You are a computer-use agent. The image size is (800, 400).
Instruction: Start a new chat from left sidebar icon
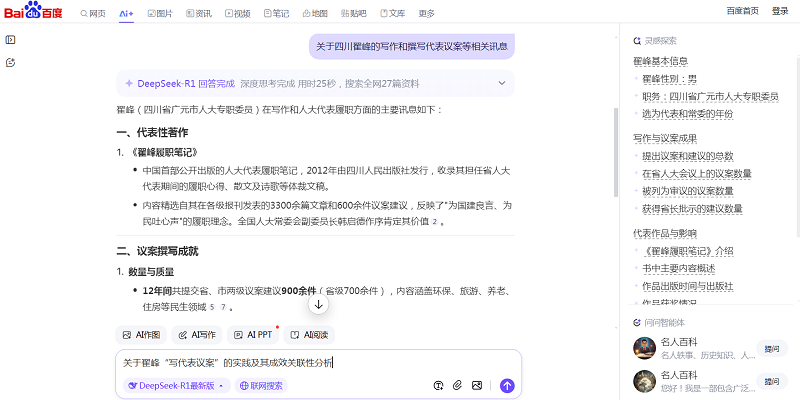pyautogui.click(x=10, y=63)
